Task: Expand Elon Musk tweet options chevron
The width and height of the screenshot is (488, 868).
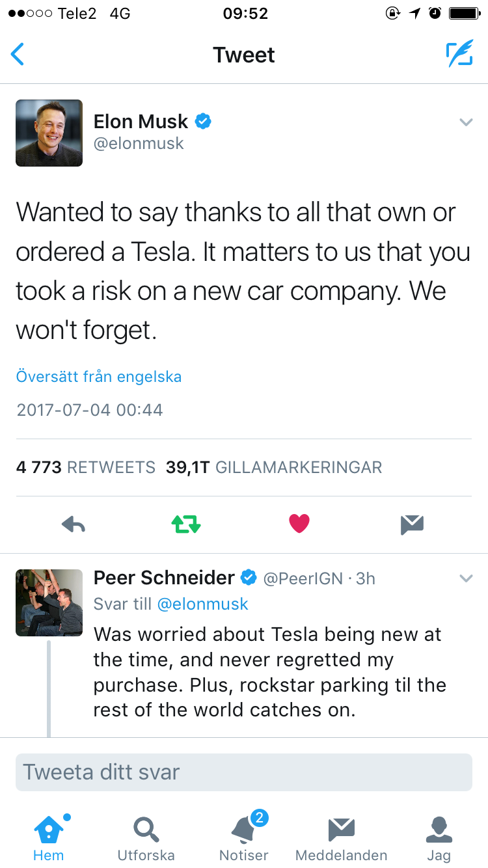Action: click(466, 122)
